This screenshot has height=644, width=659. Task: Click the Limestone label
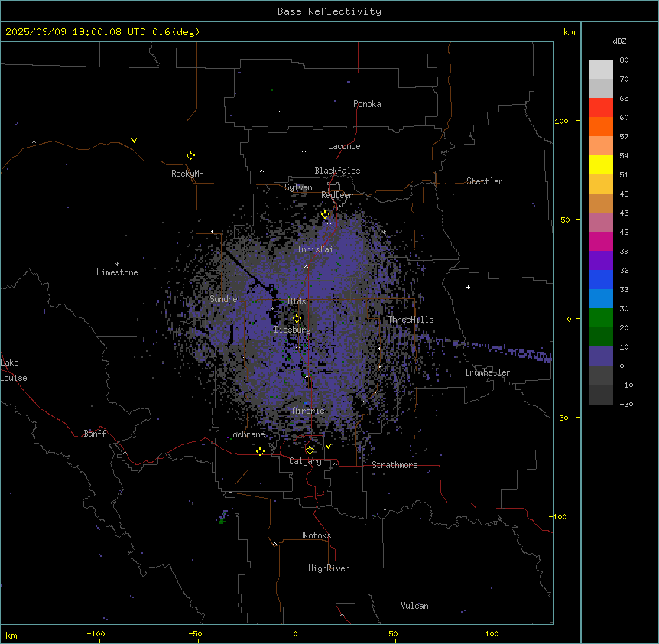click(x=117, y=272)
